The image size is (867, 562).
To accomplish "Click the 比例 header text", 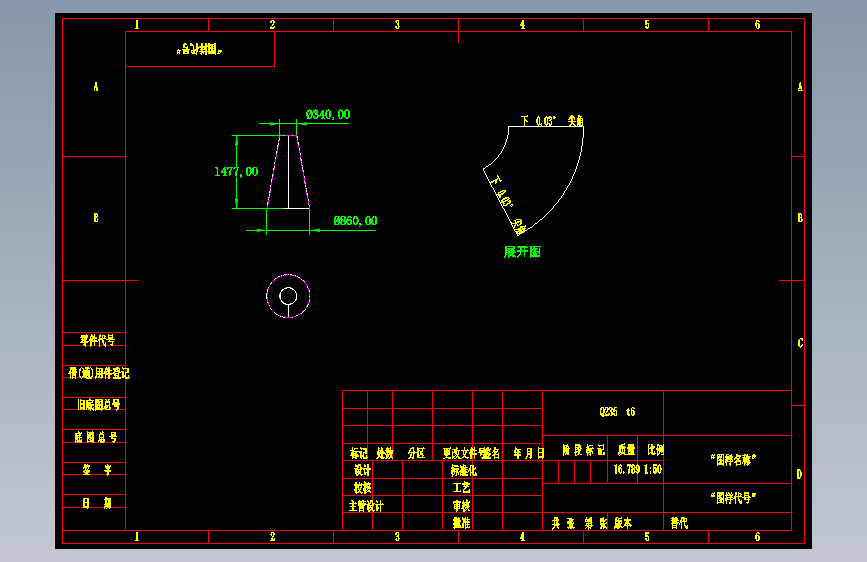I will tap(656, 450).
